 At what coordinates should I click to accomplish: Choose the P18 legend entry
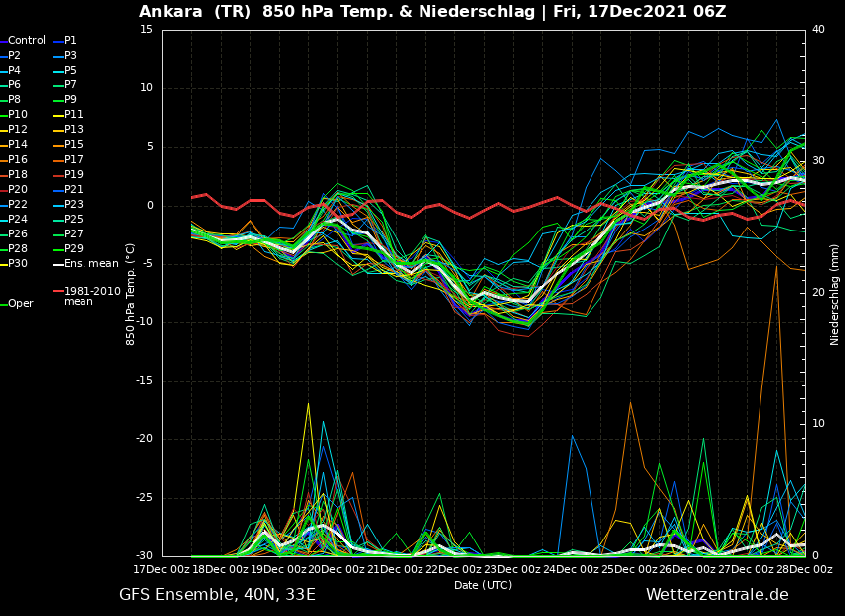click(14, 175)
